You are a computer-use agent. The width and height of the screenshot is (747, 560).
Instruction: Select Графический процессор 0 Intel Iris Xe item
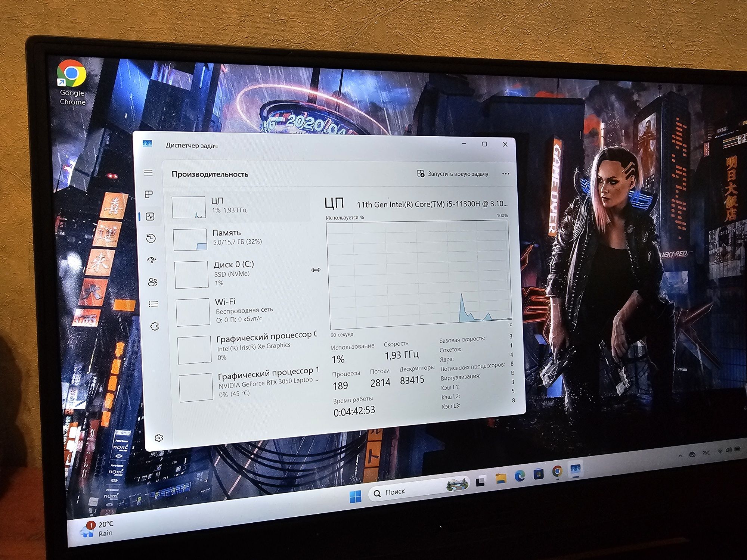[x=247, y=348]
